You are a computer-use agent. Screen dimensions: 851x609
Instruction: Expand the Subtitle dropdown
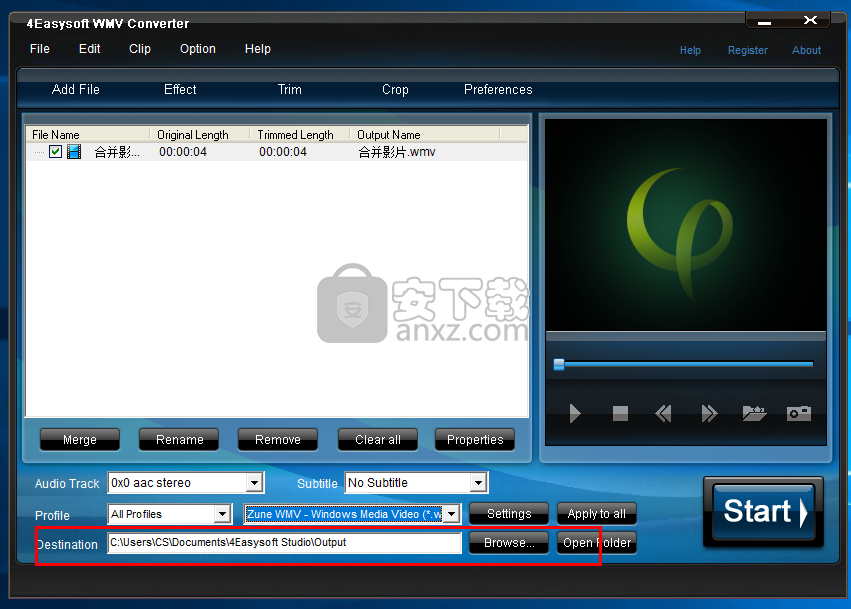478,483
